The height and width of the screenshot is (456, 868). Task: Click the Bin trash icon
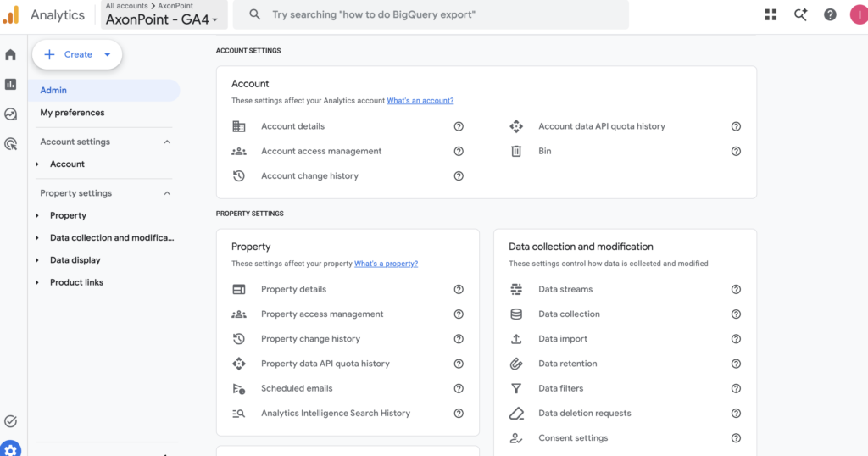[516, 151]
